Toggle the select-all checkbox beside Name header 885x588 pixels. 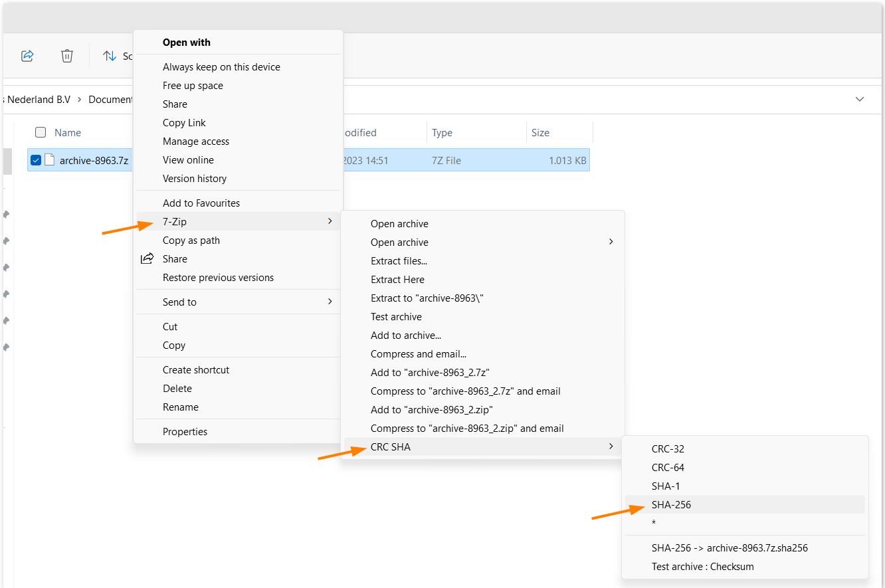[x=41, y=132]
